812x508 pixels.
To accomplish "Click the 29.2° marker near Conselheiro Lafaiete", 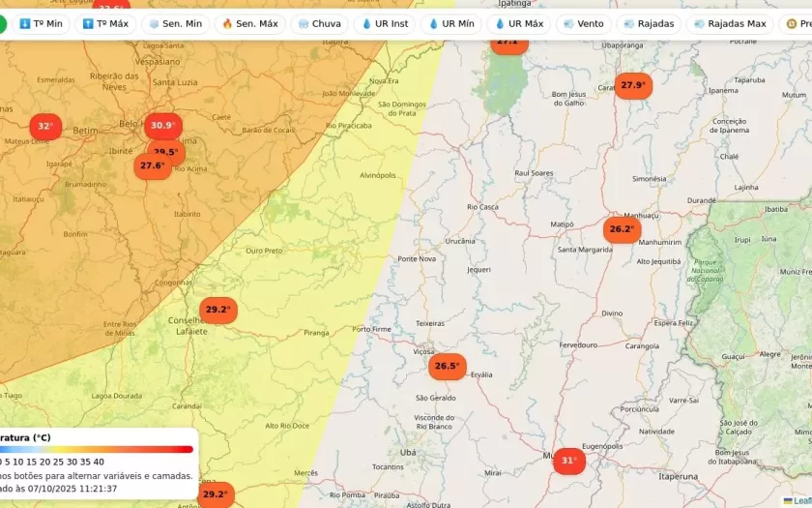I will 217,311.
